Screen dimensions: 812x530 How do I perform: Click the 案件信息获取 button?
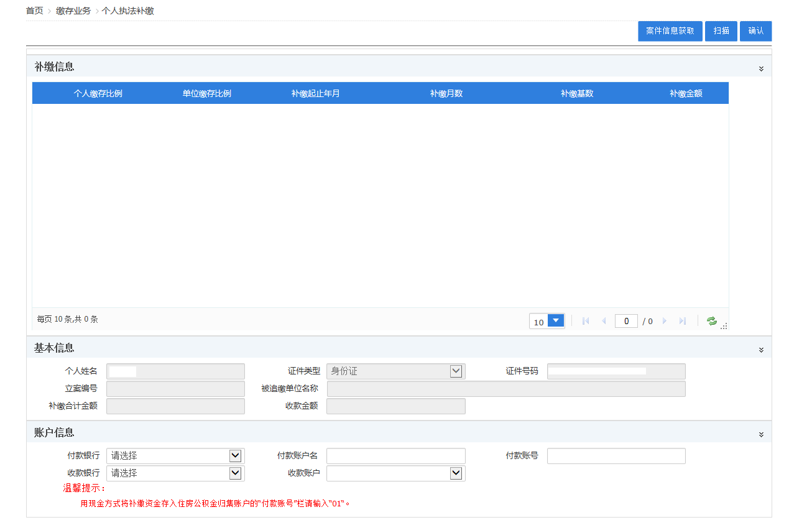[670, 31]
